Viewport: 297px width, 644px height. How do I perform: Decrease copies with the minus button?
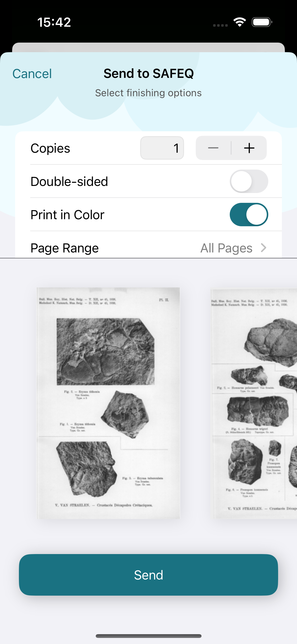213,148
